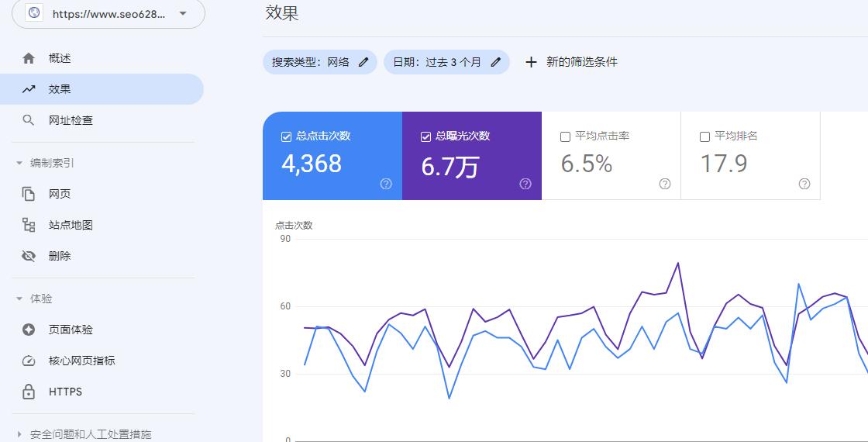Click the trend-line icon beside 效果
The image size is (868, 442).
click(29, 89)
